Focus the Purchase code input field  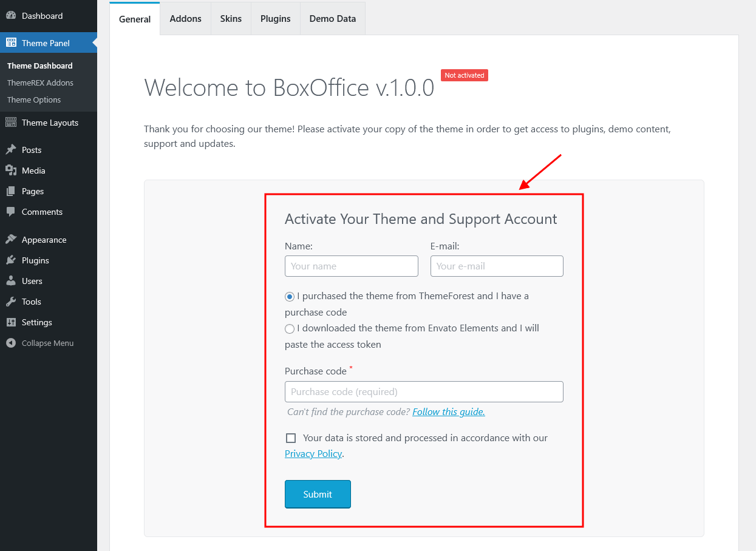(424, 391)
